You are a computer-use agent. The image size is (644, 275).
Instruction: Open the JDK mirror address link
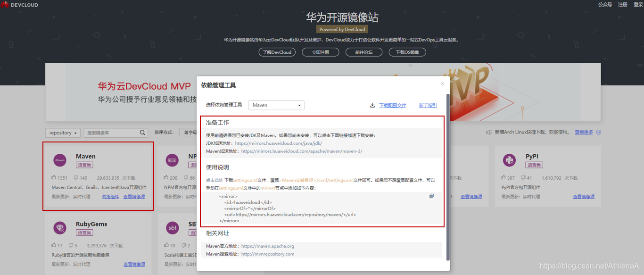279,143
